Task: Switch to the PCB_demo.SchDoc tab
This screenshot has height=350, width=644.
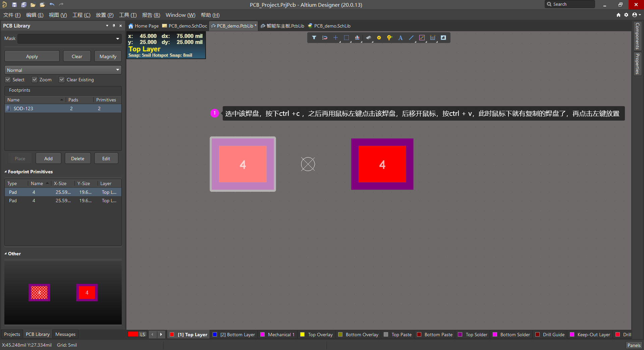Action: [184, 26]
